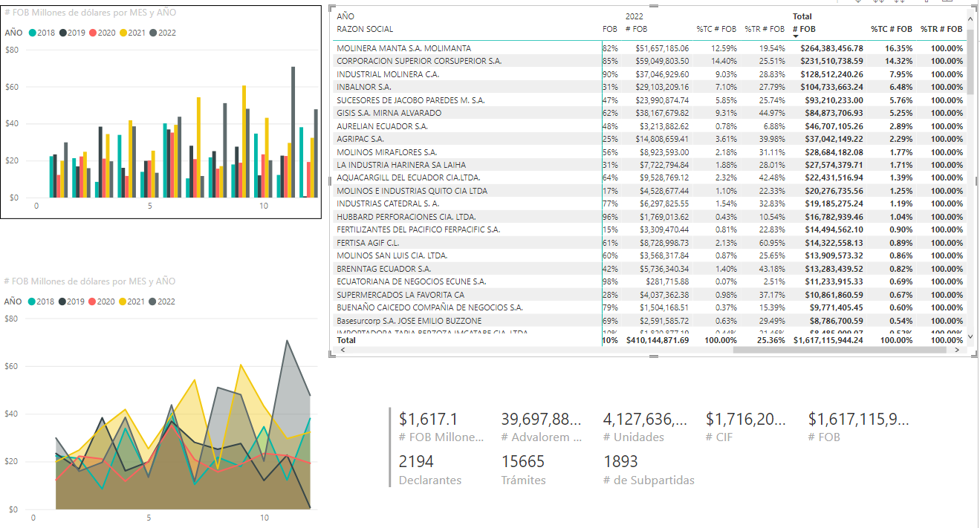
Task: Click the $264,383,456.78 Total FOB cell
Action: [x=831, y=48]
